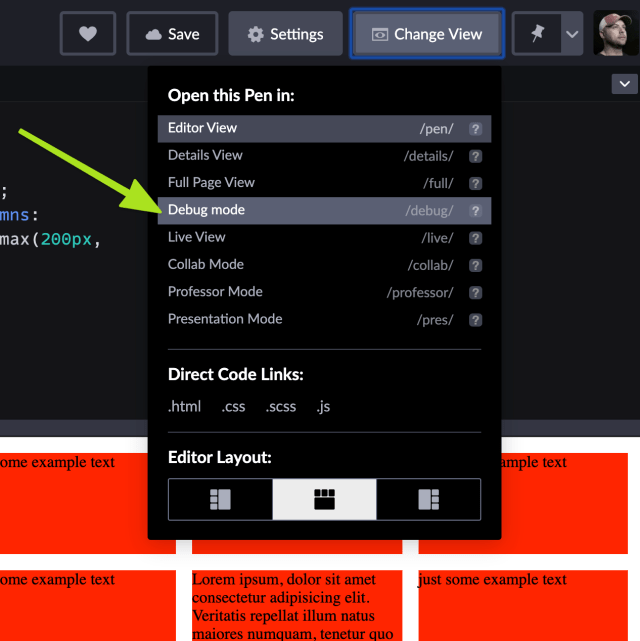Click help icon beside Presentation Mode
The height and width of the screenshot is (641, 640).
(x=476, y=320)
